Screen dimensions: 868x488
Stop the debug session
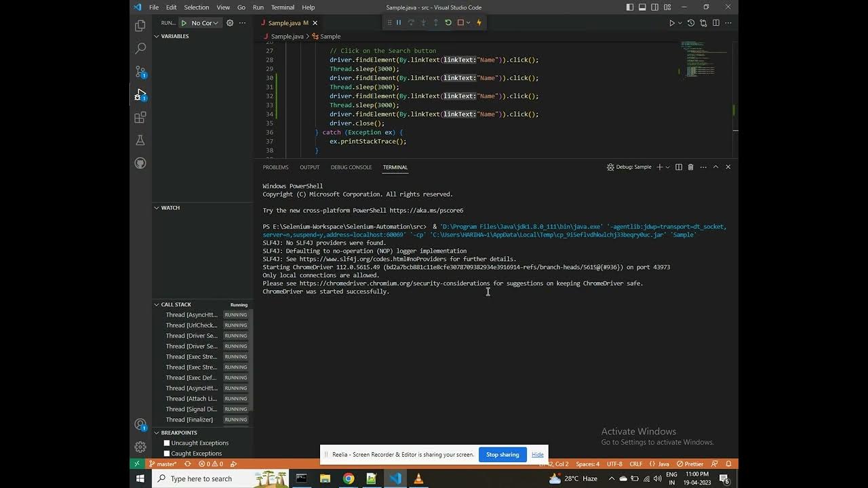[460, 22]
